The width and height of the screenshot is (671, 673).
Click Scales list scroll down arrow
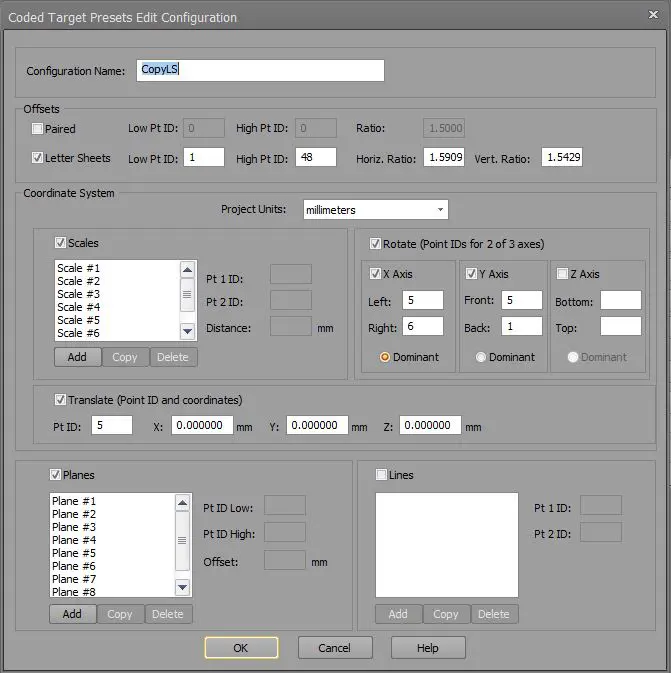pyautogui.click(x=187, y=331)
